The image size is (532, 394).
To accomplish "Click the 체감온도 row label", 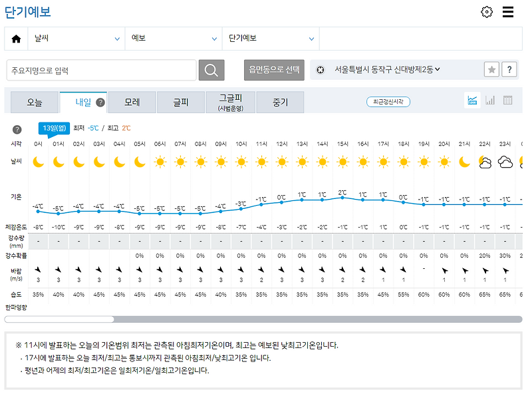I will (16, 227).
